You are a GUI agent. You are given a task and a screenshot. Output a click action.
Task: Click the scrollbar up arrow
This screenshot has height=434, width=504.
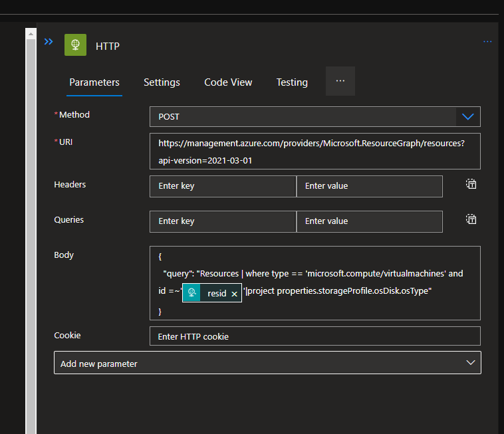[31, 34]
